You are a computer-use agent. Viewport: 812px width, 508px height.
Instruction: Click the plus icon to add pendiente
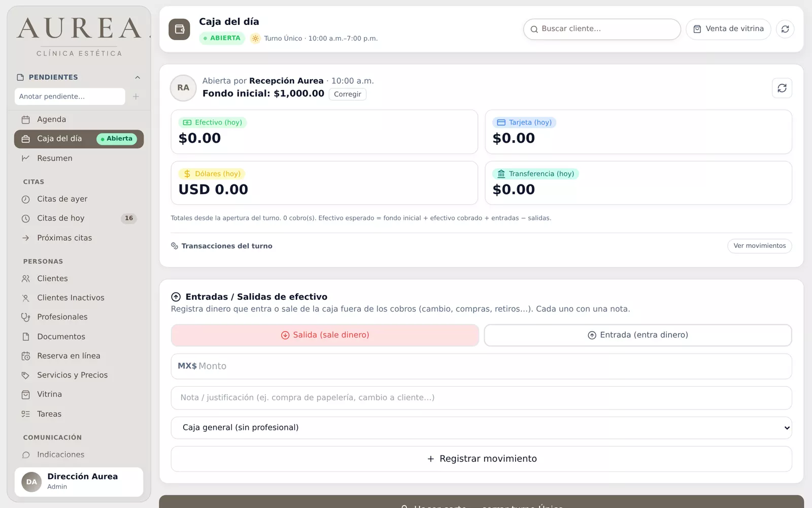(136, 97)
